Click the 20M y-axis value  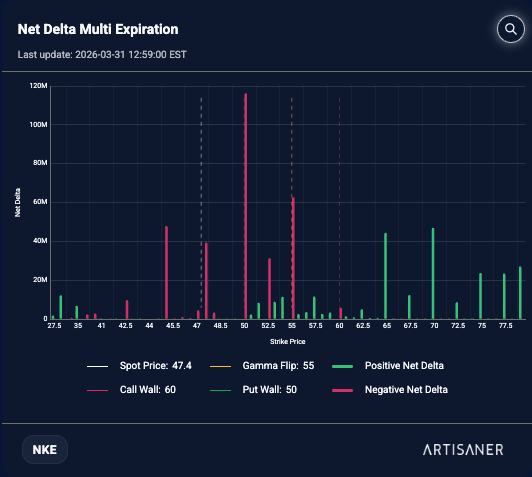[x=40, y=280]
